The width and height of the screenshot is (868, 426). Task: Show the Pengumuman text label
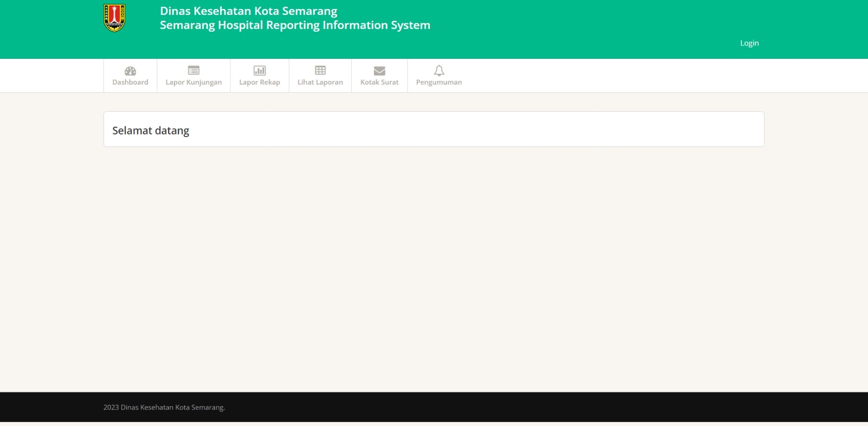[439, 82]
